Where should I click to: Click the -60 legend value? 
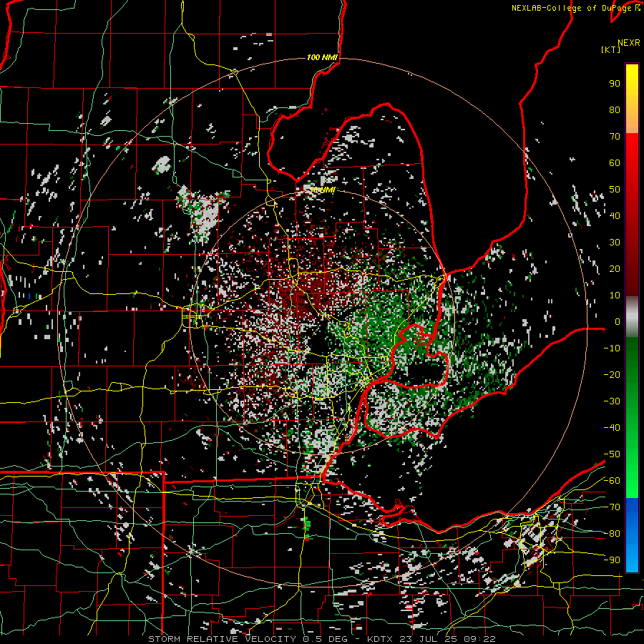click(612, 481)
